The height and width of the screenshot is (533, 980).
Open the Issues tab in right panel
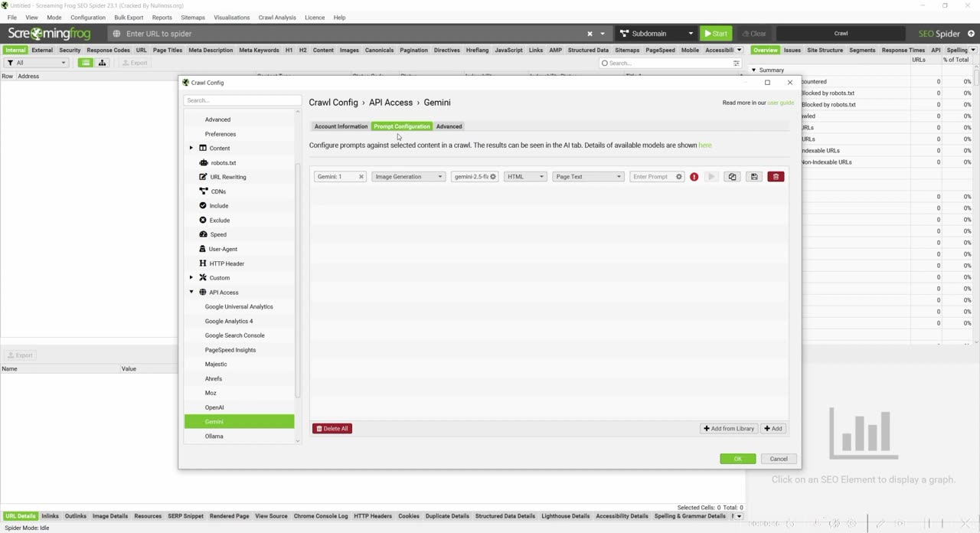[x=792, y=51]
